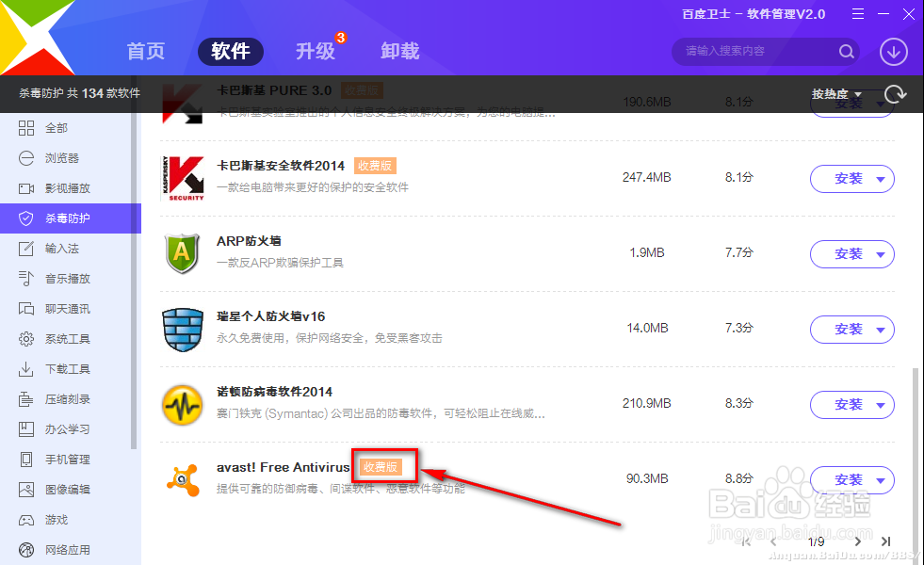Click the 收费版 tag beside 卡巴斯基安全软件2014

pos(375,166)
